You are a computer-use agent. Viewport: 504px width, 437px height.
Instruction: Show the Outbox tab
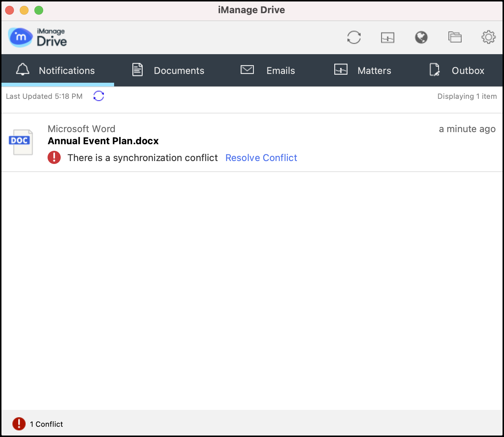[457, 70]
